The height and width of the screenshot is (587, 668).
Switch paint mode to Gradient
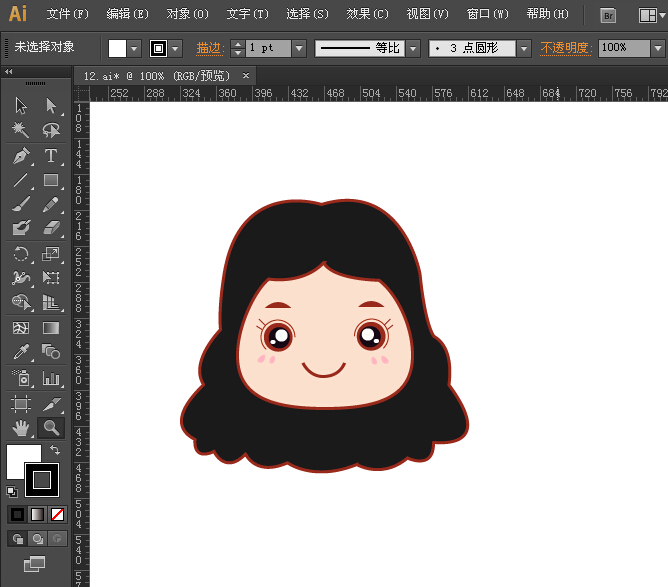[x=37, y=514]
